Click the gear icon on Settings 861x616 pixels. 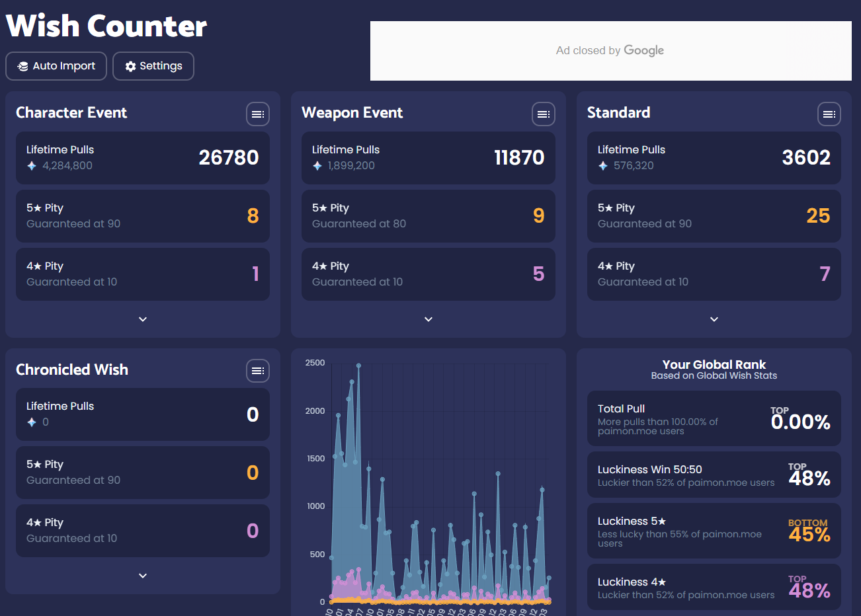[130, 66]
